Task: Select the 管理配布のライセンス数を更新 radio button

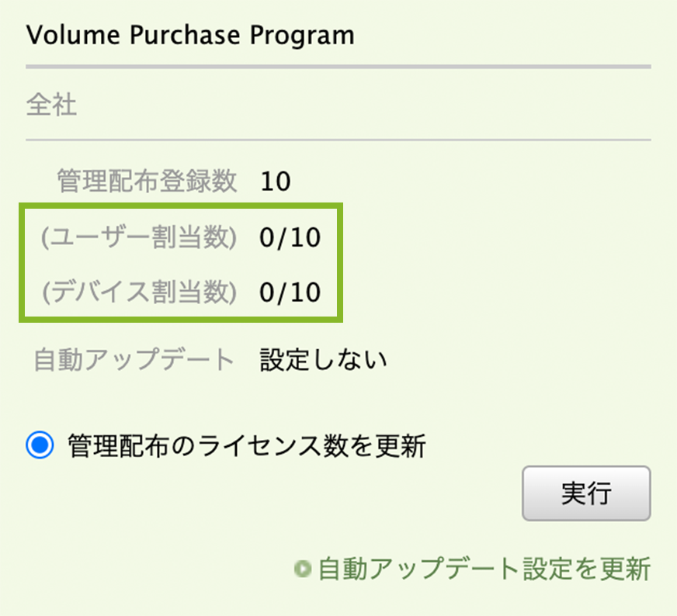Action: [x=40, y=446]
